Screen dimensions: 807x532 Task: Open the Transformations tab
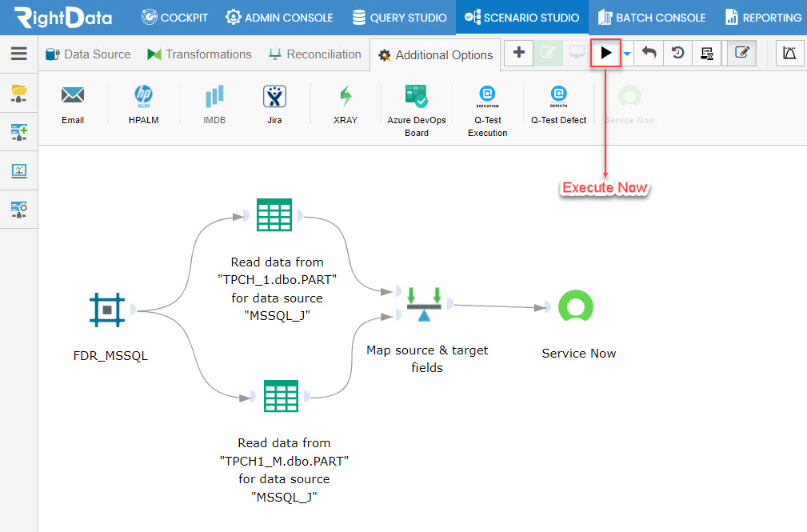pyautogui.click(x=199, y=54)
